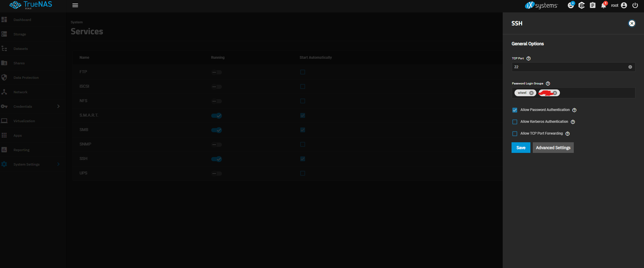Viewport: 644px width, 268px height.
Task: Check Start Automatically for FTP
Action: pyautogui.click(x=303, y=72)
